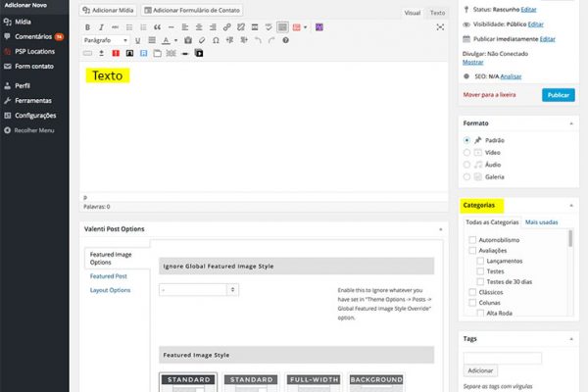Collapse the Formato panel
Screen dimensions: 588x392
coord(570,123)
